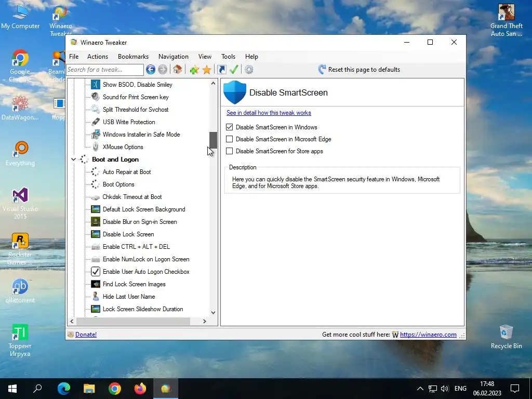Click the tree vertical scrollbar thumb
The image size is (532, 399).
pos(213,140)
